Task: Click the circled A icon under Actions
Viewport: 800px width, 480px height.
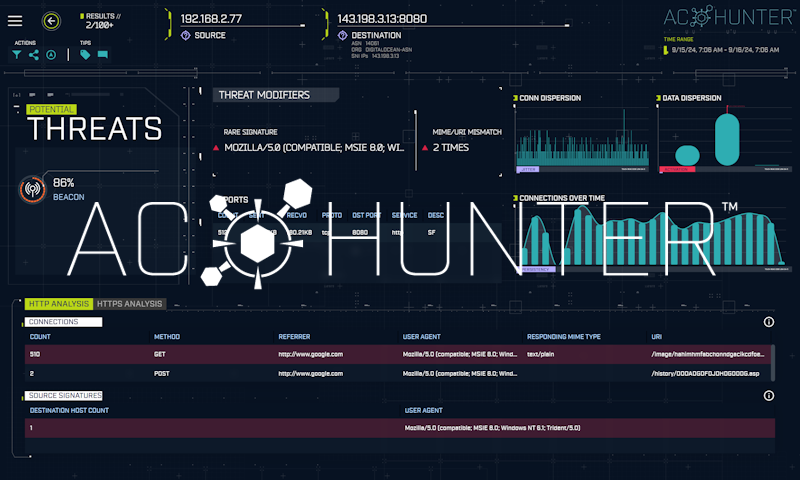Action: point(51,55)
